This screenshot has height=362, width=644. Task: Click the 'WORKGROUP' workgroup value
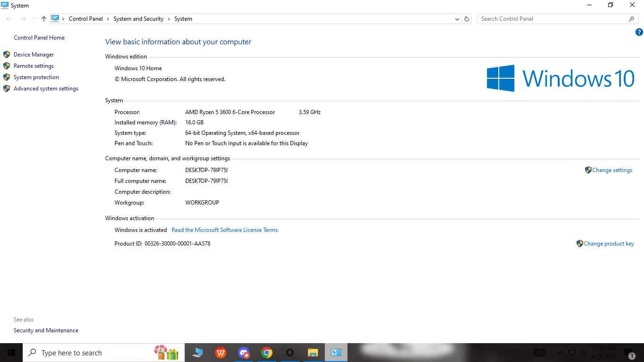point(202,203)
